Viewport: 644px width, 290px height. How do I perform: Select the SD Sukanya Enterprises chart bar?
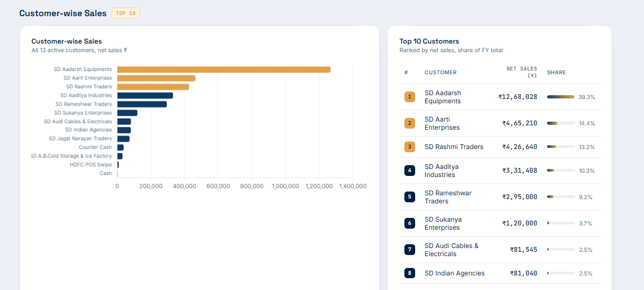[x=127, y=113]
